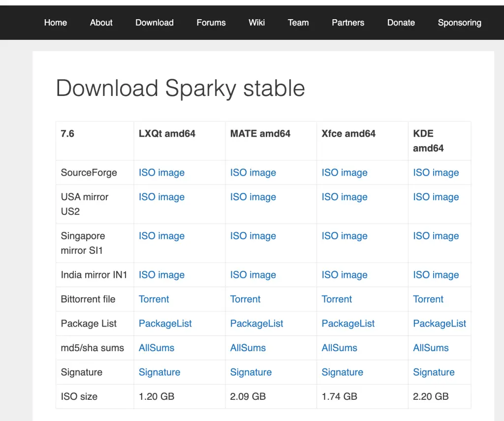The width and height of the screenshot is (504, 421).
Task: Download the Xfce ISO from Singapore mirror SI1
Action: click(x=345, y=236)
